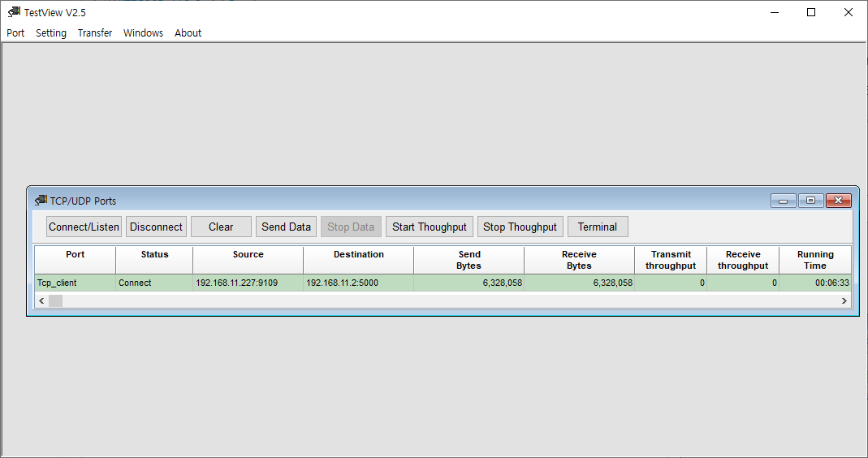Maximize the TestView main window
Image resolution: width=868 pixels, height=458 pixels.
coord(811,12)
